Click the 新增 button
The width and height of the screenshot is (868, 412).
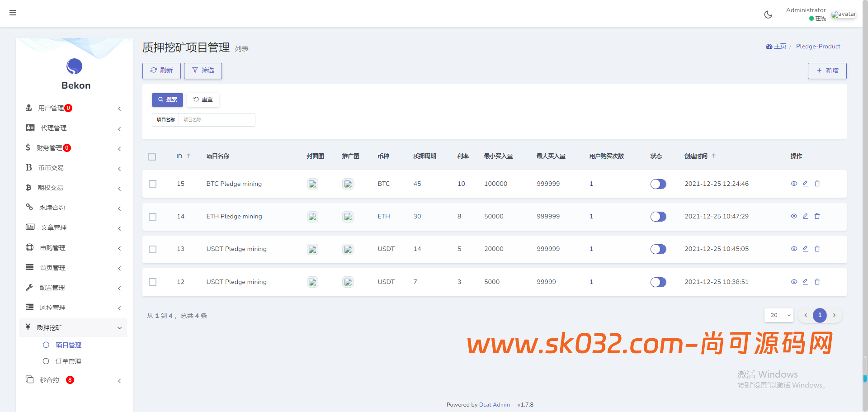coord(827,71)
